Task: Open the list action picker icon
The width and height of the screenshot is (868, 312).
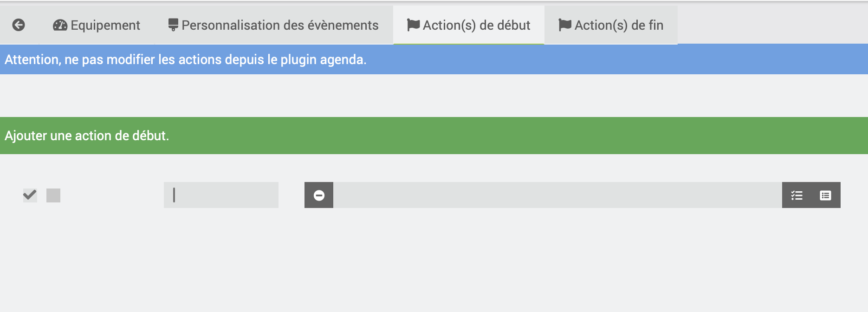Action: tap(825, 195)
